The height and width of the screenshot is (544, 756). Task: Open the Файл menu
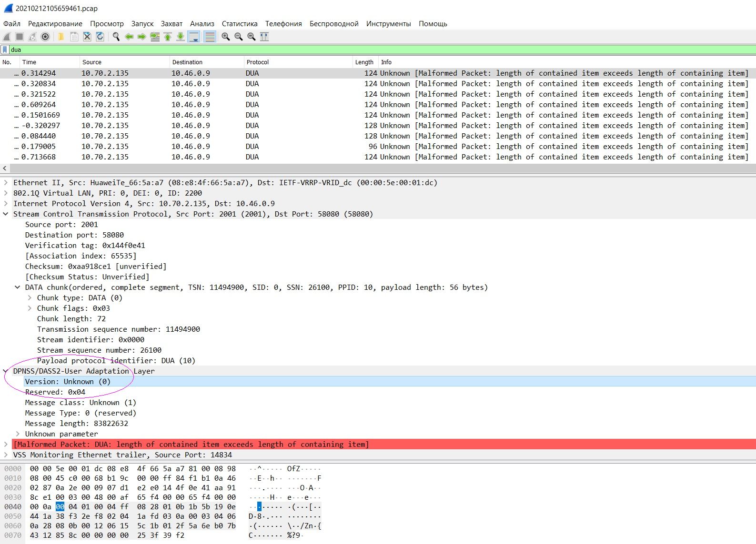point(12,23)
